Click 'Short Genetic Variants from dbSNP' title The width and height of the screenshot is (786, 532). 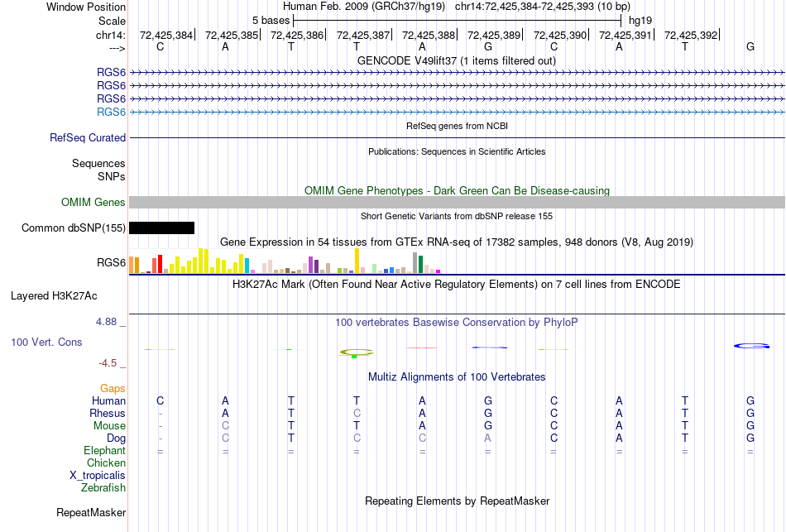[x=457, y=216]
